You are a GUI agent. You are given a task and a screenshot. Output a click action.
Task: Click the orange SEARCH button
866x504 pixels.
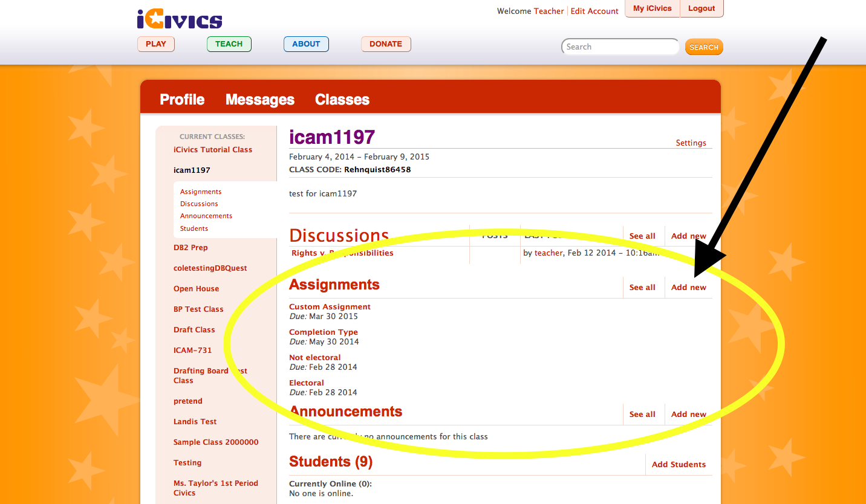pyautogui.click(x=704, y=47)
